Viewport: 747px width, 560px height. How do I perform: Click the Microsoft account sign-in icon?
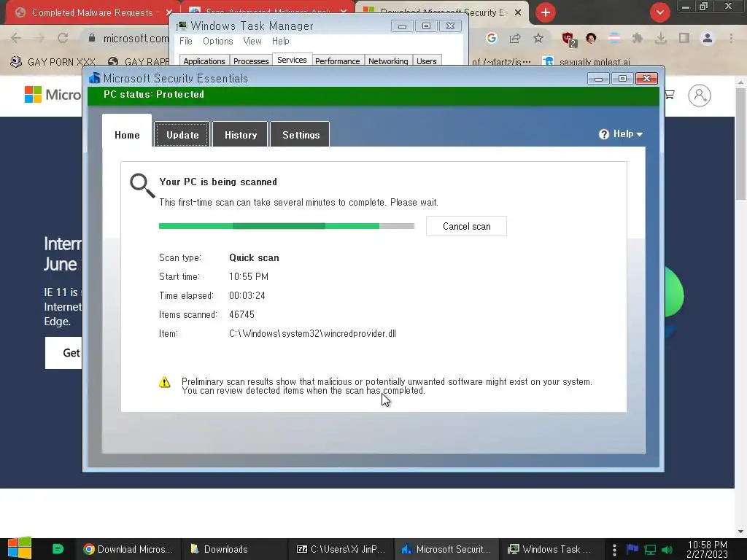pyautogui.click(x=700, y=96)
